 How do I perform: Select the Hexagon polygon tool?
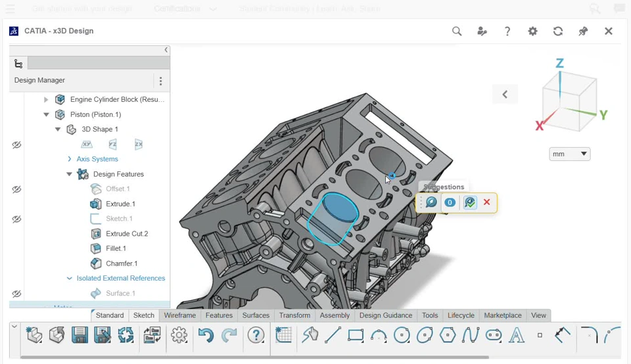[448, 334]
